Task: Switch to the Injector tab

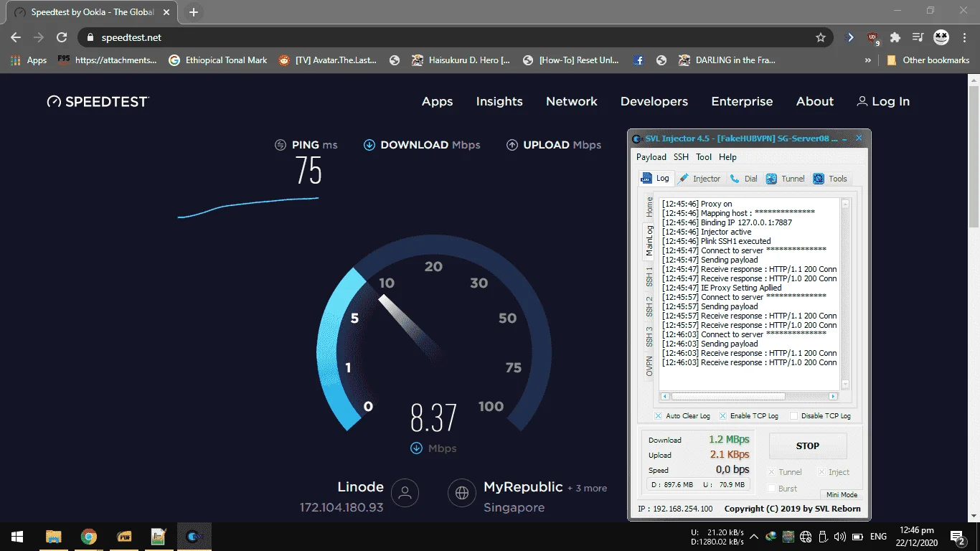Action: point(699,179)
